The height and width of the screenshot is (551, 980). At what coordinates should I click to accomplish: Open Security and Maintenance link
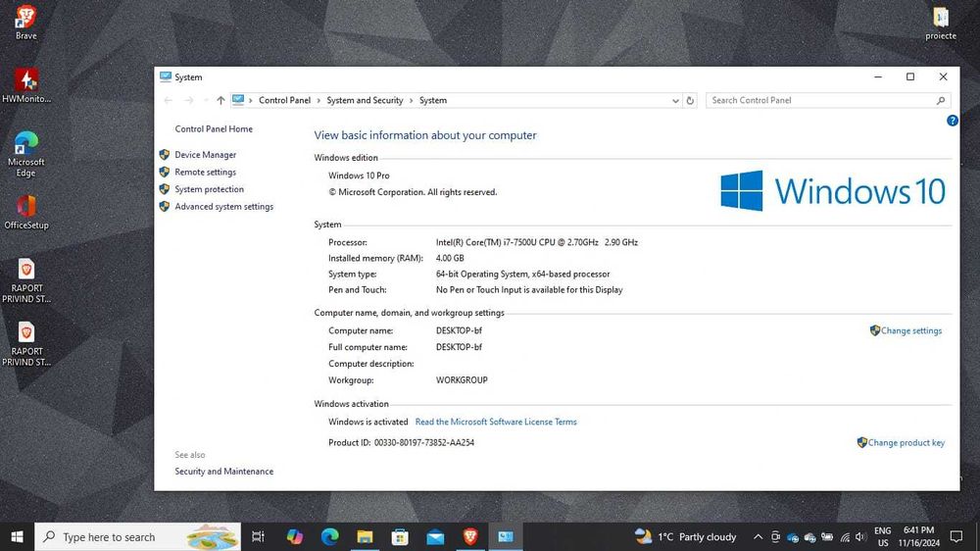coord(223,471)
